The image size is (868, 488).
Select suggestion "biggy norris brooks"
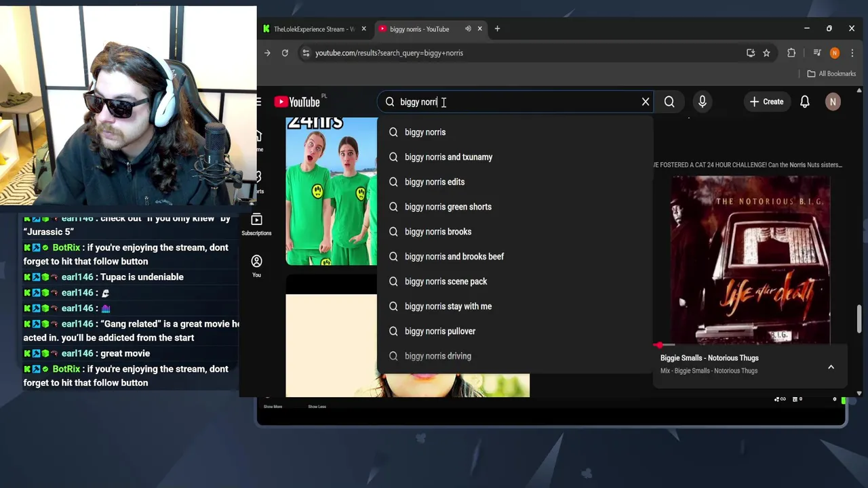click(x=515, y=232)
